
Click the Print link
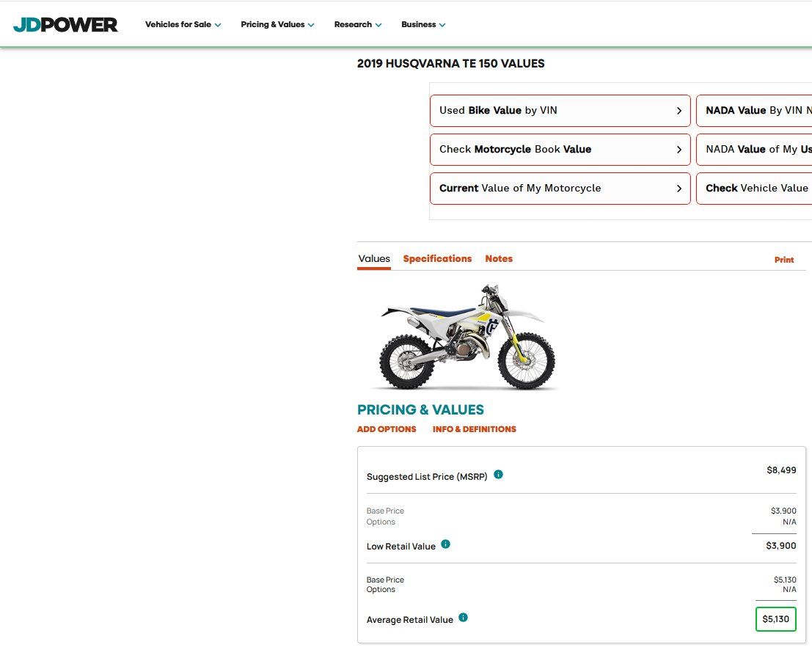click(784, 260)
